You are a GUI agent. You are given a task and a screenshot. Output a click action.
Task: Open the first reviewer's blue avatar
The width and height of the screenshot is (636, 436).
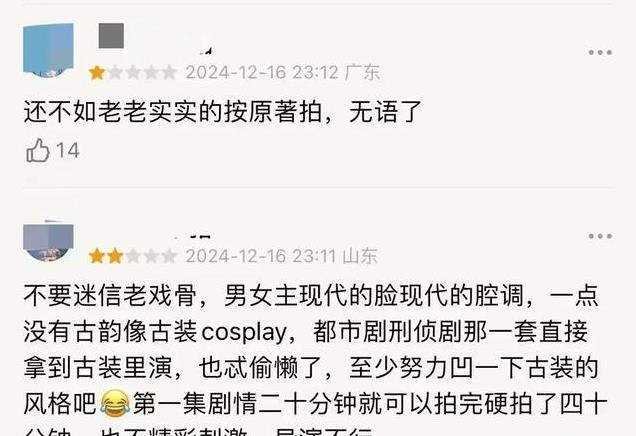pos(48,50)
